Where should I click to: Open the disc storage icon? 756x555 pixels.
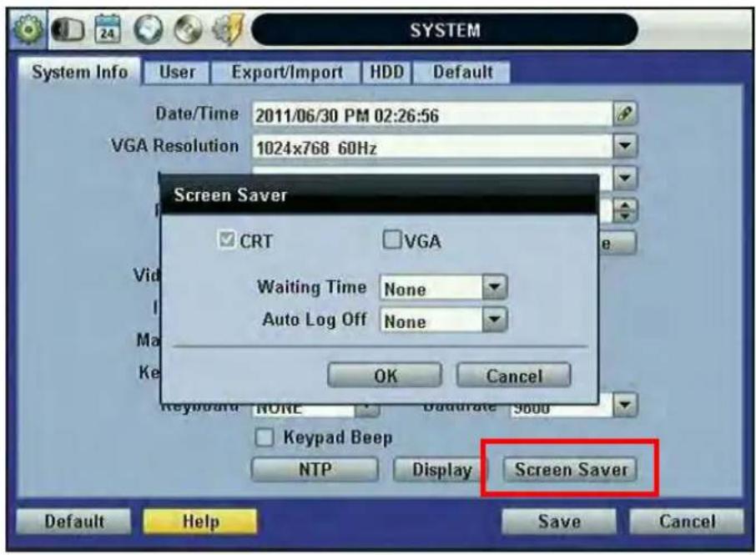pos(188,30)
